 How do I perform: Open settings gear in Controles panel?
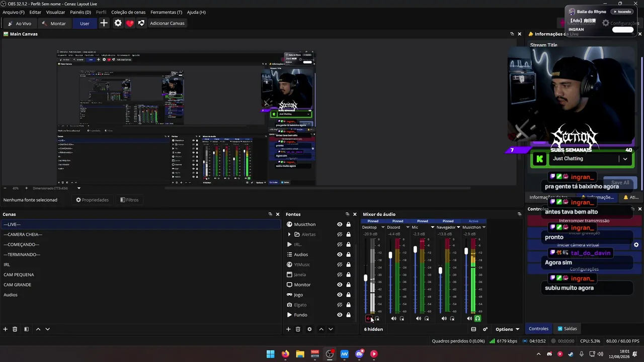coord(636,245)
